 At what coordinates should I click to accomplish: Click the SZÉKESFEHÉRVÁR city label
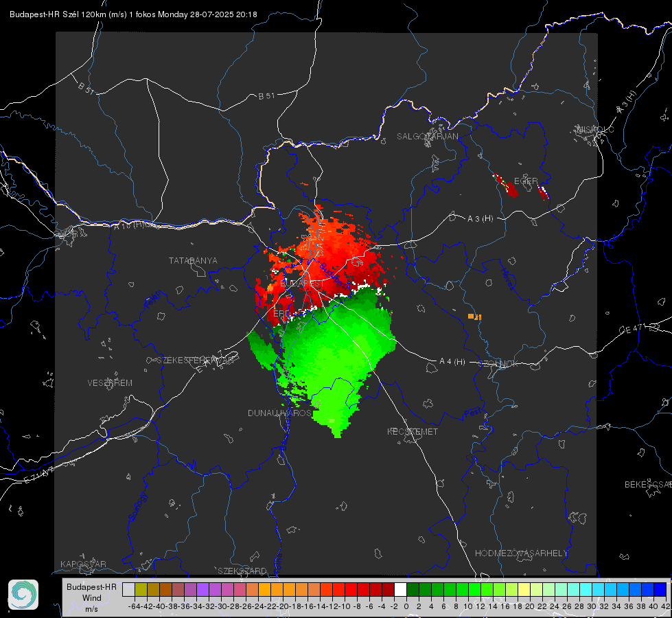196,360
